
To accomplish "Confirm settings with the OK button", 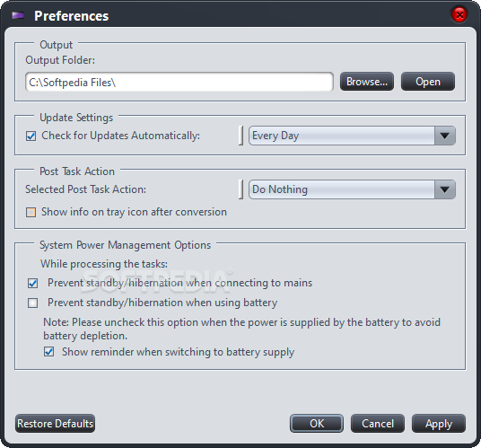I will [317, 424].
